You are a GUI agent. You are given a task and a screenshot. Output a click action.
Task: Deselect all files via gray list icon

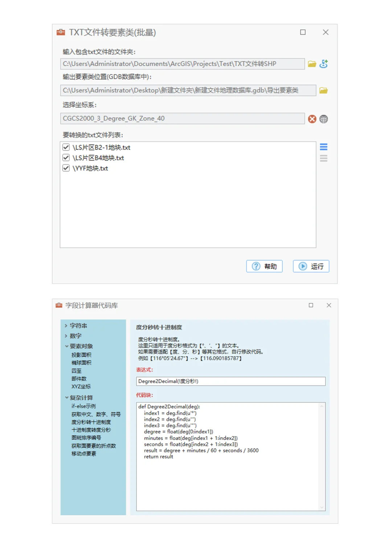324,158
